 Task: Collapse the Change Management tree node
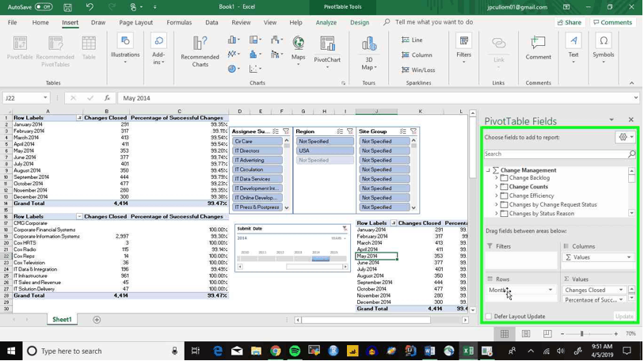coord(488,170)
